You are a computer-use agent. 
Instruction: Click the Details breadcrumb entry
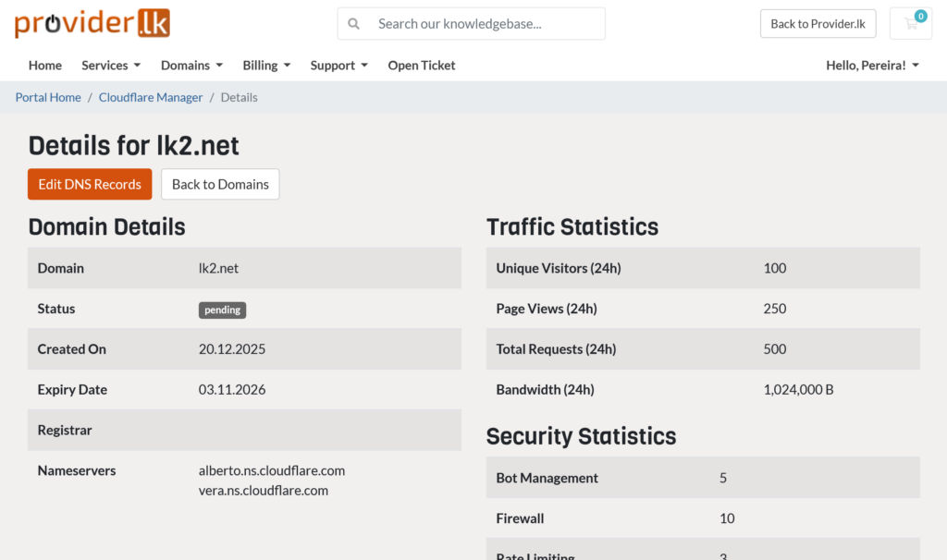(239, 97)
